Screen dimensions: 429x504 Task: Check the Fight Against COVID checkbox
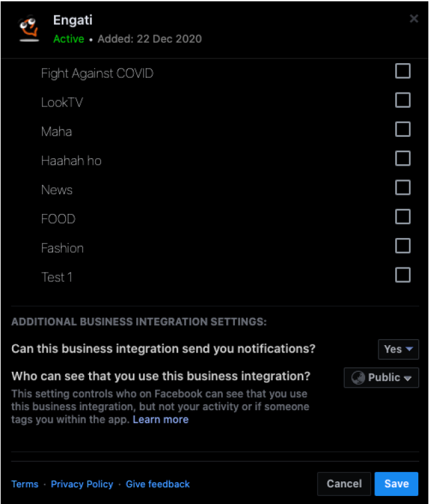tap(402, 71)
